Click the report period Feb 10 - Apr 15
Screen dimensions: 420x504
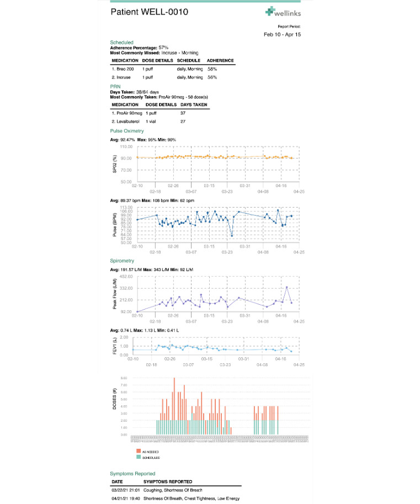pyautogui.click(x=283, y=34)
